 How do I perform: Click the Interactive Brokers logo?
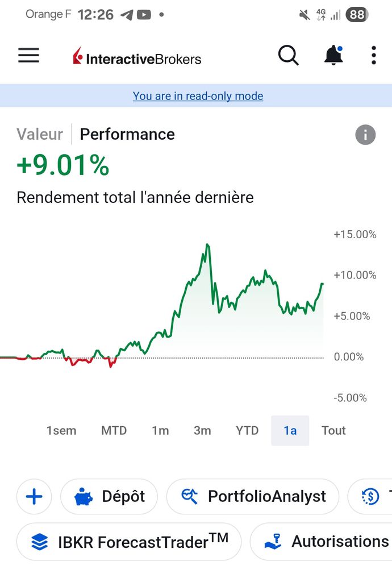click(x=137, y=58)
